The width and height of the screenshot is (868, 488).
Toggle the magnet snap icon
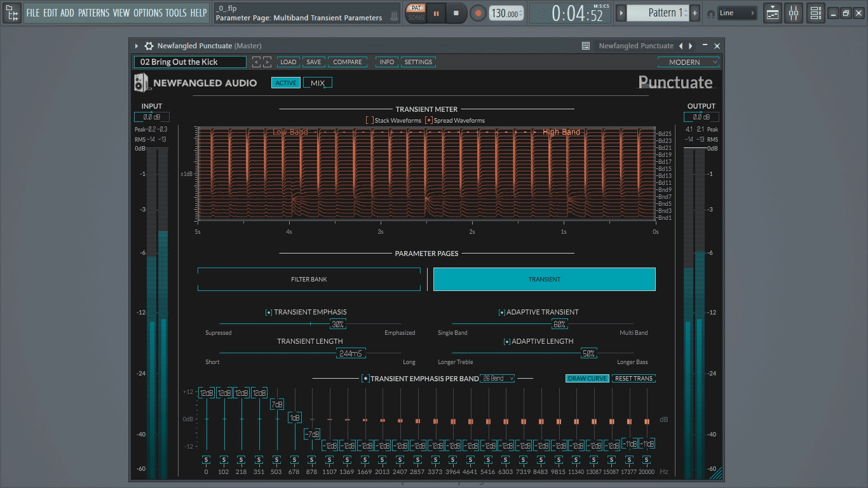coord(710,13)
